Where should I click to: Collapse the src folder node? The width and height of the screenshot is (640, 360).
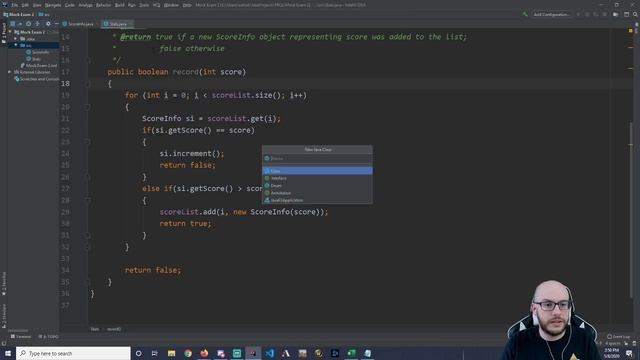pos(16,45)
